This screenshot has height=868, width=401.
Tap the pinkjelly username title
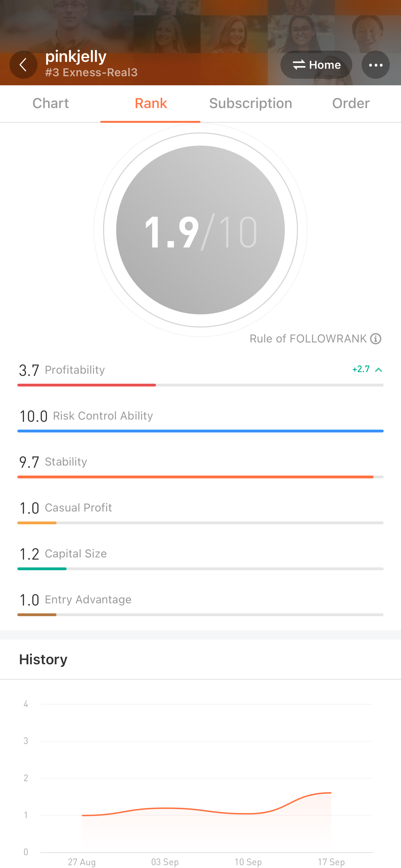pyautogui.click(x=76, y=56)
